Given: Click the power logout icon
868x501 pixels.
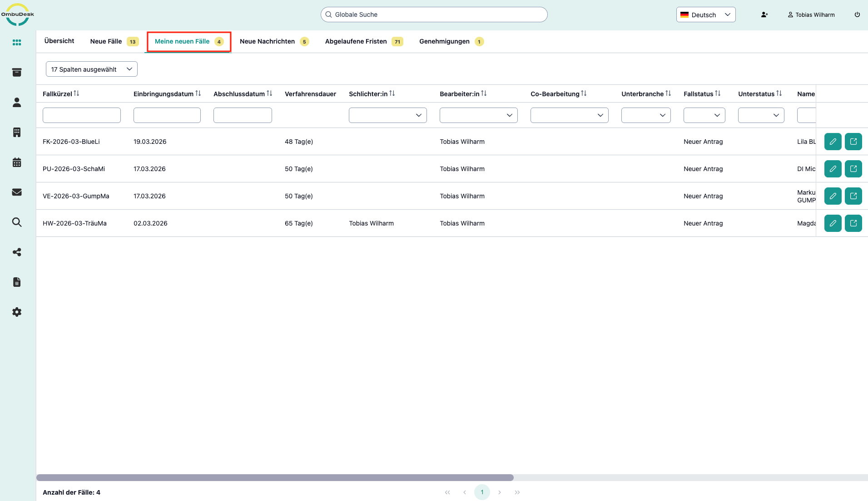Looking at the screenshot, I should pyautogui.click(x=857, y=15).
